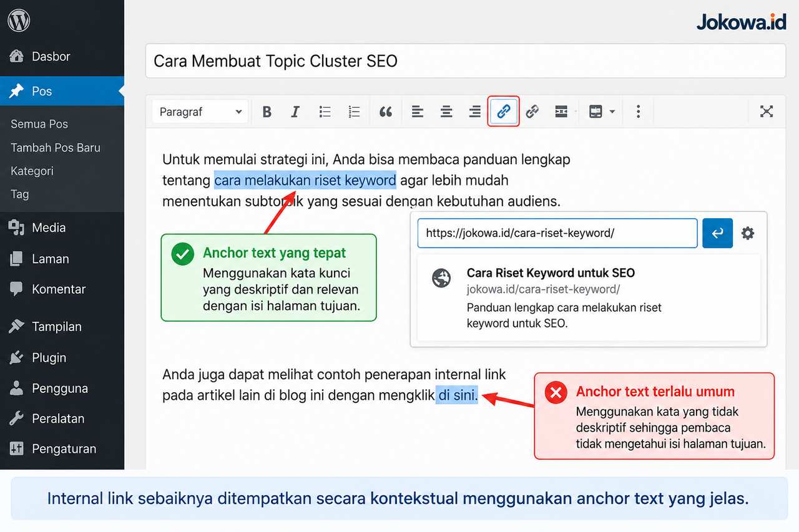799x532 pixels.
Task: Click the insert link icon
Action: pos(503,112)
